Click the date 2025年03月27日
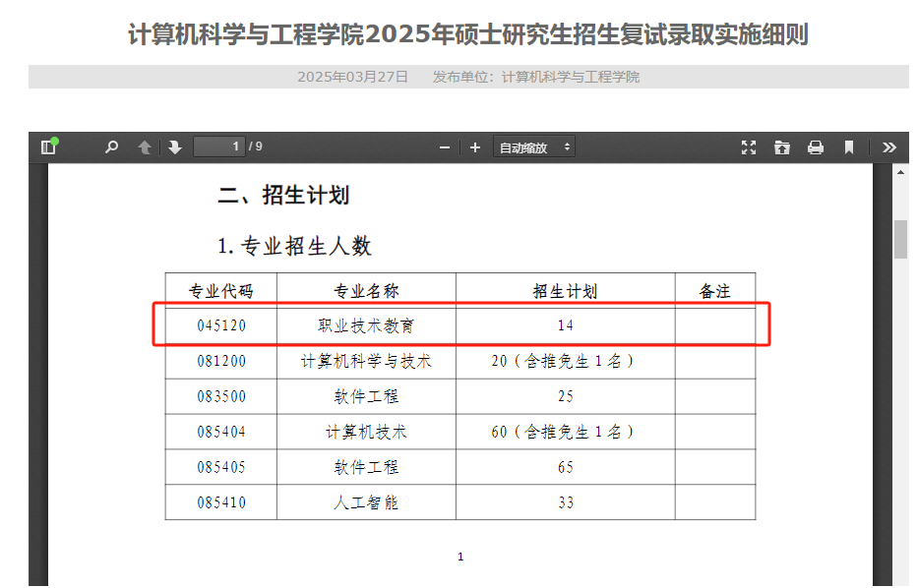Viewport: 918px width, 588px height. (352, 77)
